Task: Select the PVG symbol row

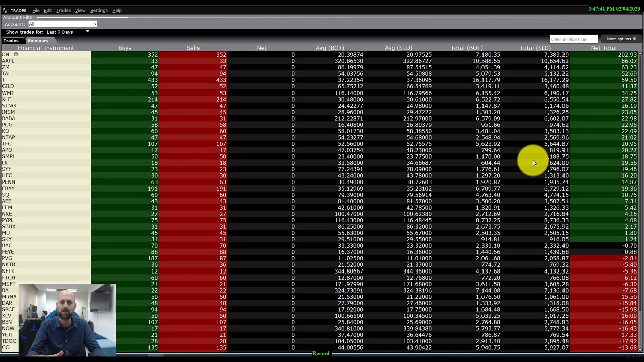Action: click(x=7, y=258)
